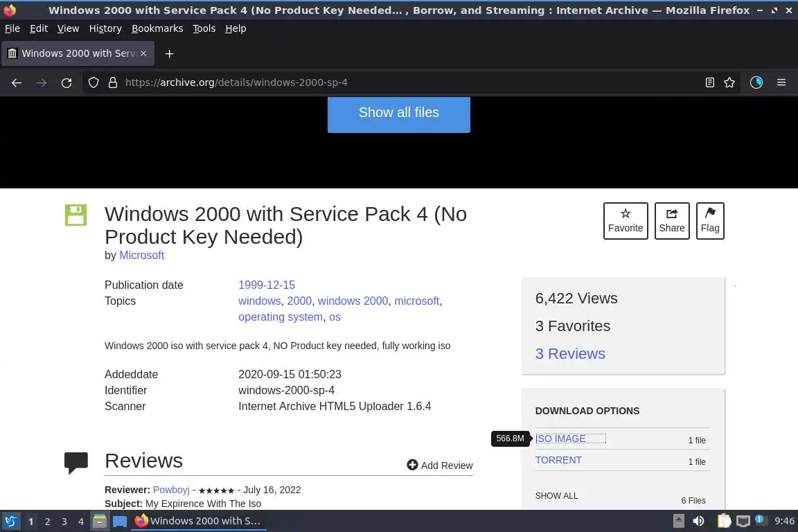Click the notification tray icon with exclamation
Viewport: 798px width, 532px height.
(x=761, y=520)
